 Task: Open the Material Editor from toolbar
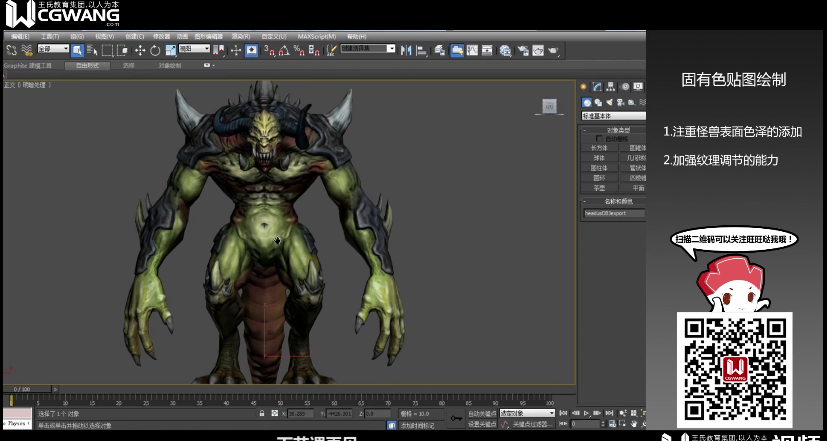pyautogui.click(x=505, y=49)
